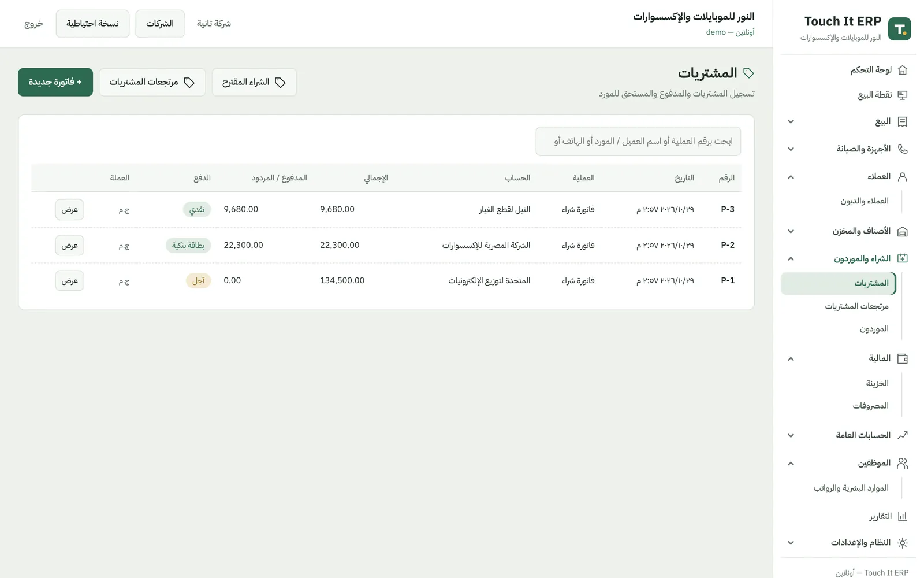This screenshot has height=578, width=924.
Task: Click the الحسابات العامة chart icon
Action: (x=903, y=435)
